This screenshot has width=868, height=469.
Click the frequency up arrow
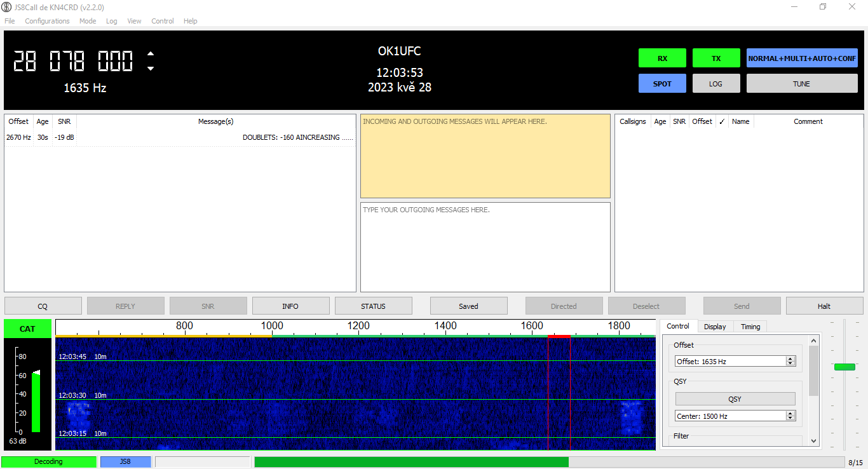click(x=151, y=54)
